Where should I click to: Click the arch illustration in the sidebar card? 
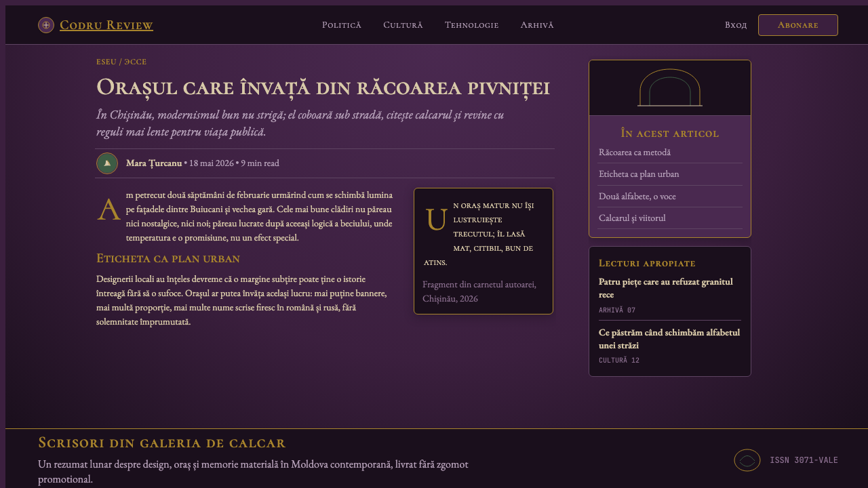point(670,88)
